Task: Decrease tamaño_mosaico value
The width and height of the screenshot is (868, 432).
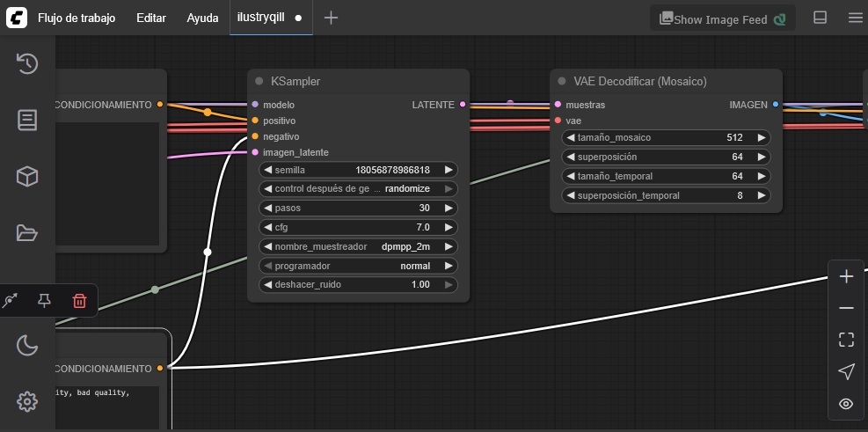Action: (x=570, y=137)
